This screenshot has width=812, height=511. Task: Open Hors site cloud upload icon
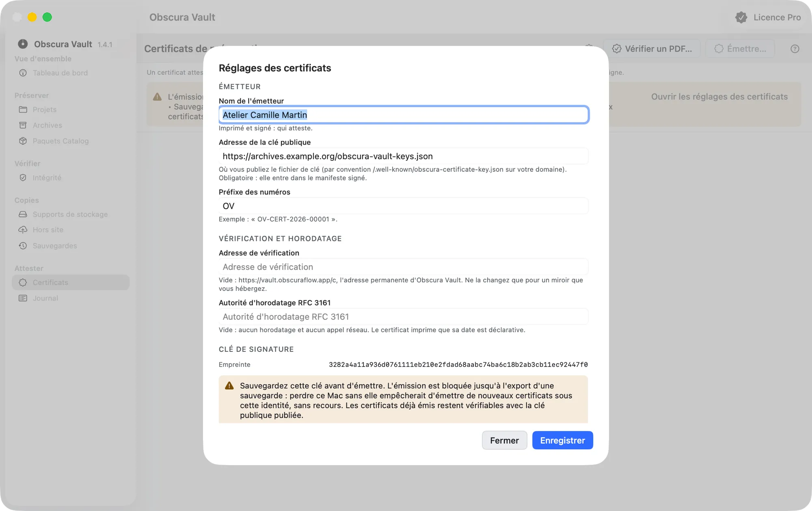coord(23,230)
